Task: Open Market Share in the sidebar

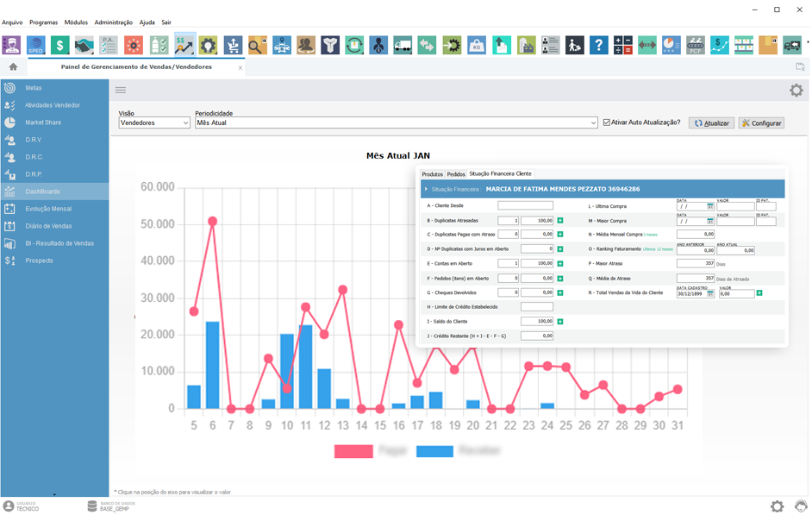Action: [54, 122]
